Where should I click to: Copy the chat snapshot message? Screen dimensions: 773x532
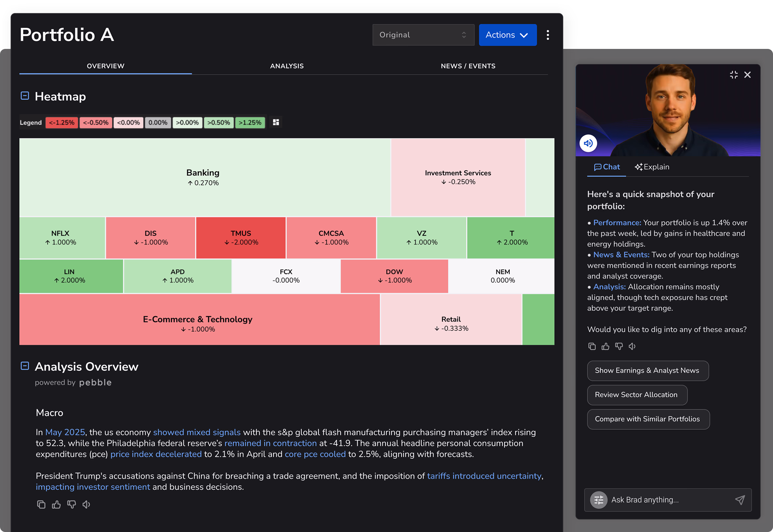(x=592, y=346)
